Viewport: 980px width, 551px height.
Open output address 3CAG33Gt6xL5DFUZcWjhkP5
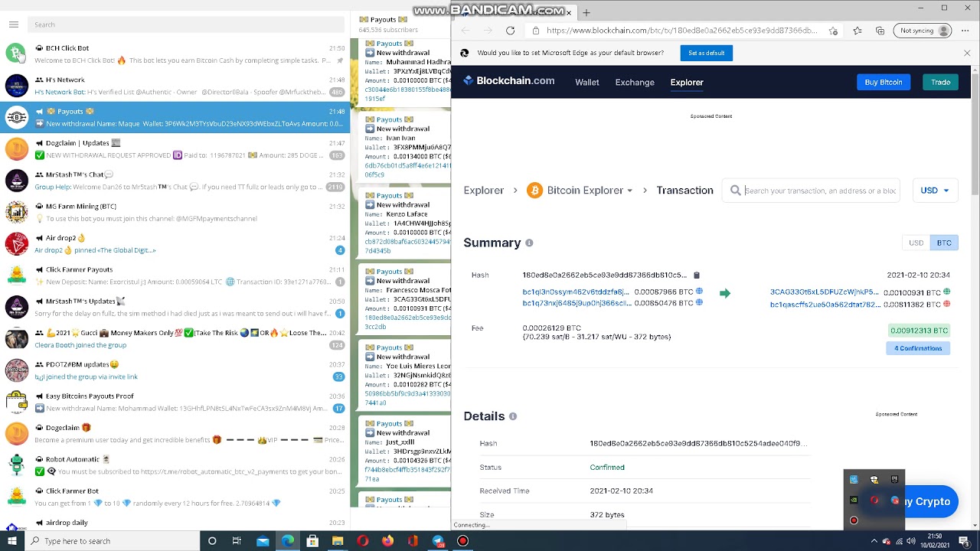(825, 292)
